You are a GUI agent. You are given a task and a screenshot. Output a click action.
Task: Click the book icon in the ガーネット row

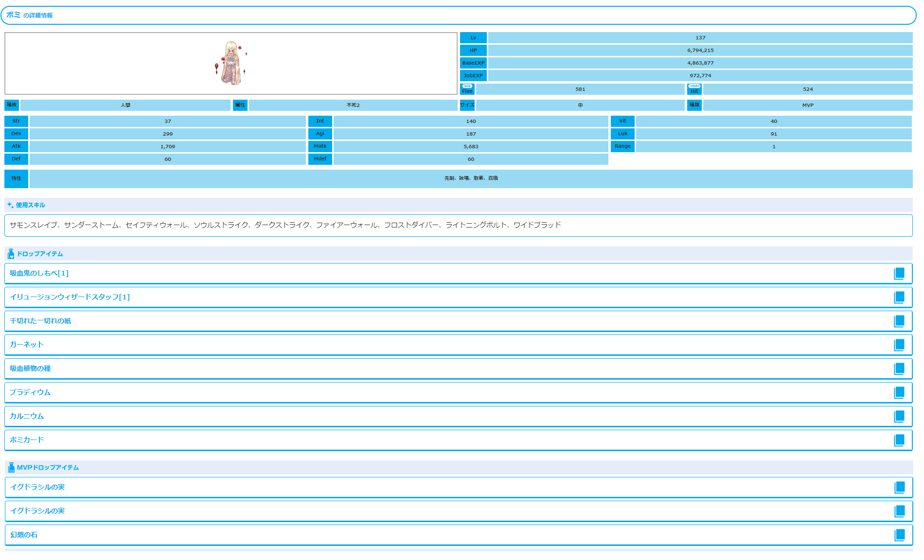899,345
